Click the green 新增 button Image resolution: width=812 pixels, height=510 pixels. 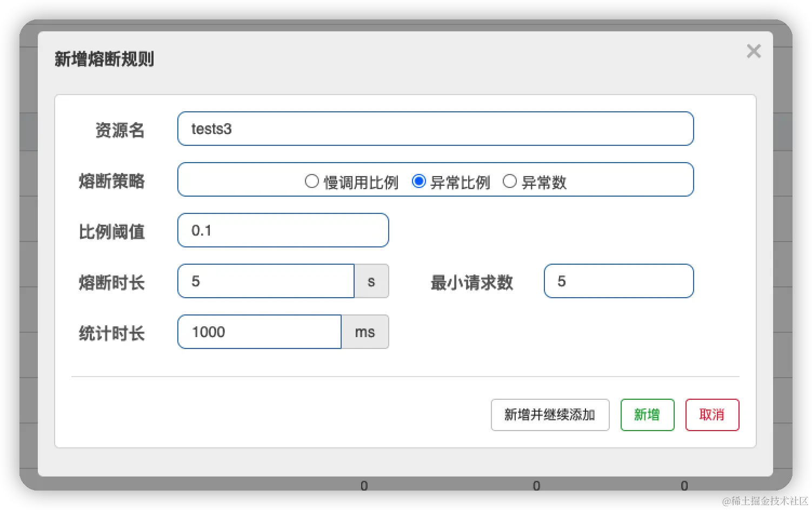pyautogui.click(x=647, y=415)
